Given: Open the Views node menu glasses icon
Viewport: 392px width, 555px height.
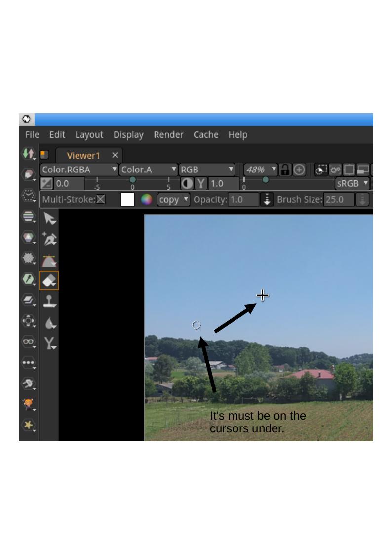Looking at the screenshot, I should (28, 342).
